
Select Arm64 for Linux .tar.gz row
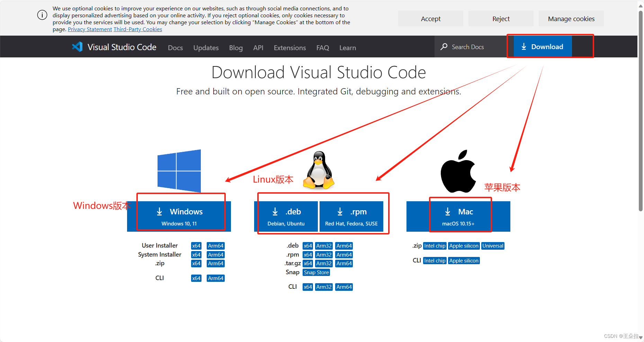tap(344, 264)
